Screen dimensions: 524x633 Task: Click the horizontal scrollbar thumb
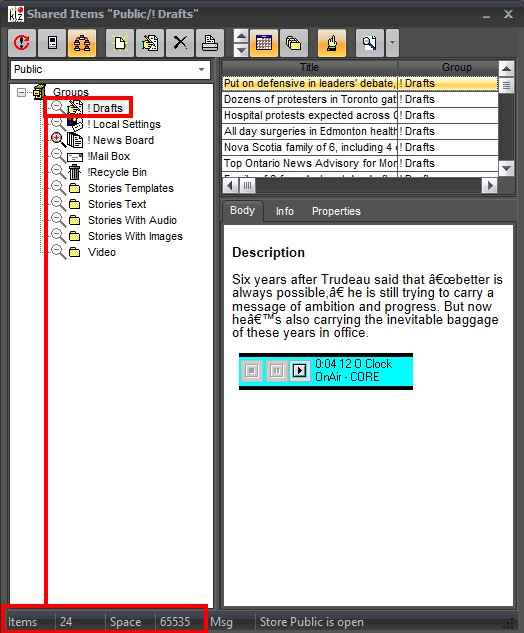point(247,186)
